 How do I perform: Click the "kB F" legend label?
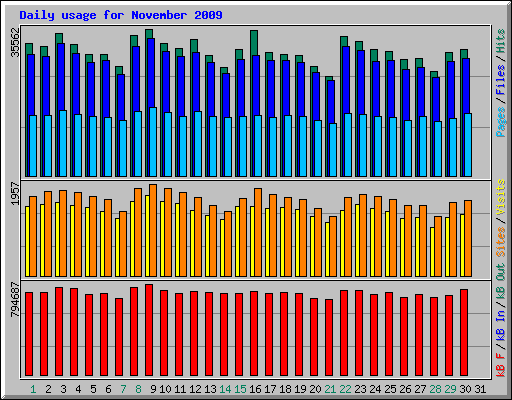501,364
